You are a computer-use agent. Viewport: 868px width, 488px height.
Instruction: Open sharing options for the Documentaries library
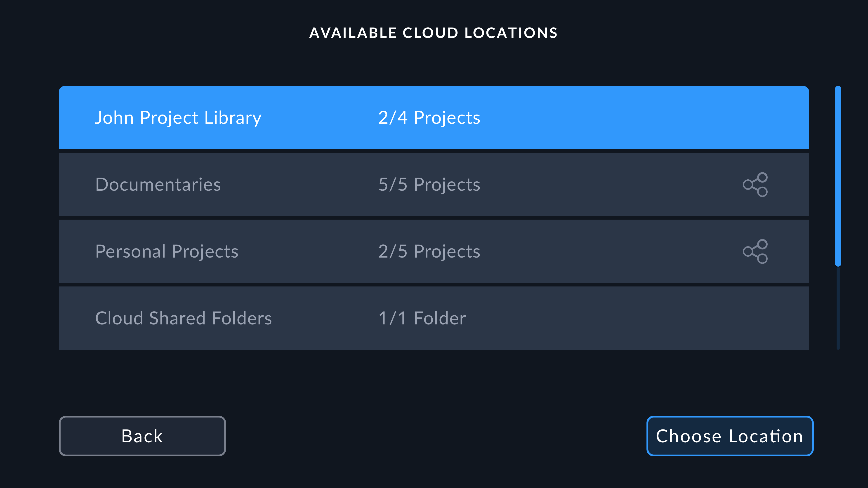(x=755, y=184)
